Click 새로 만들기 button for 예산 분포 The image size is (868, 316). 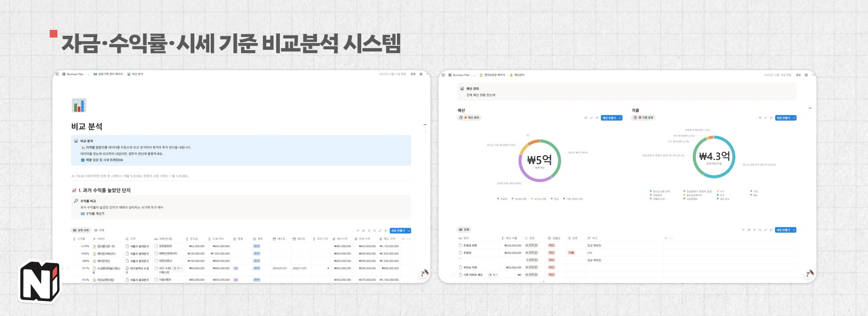(609, 118)
